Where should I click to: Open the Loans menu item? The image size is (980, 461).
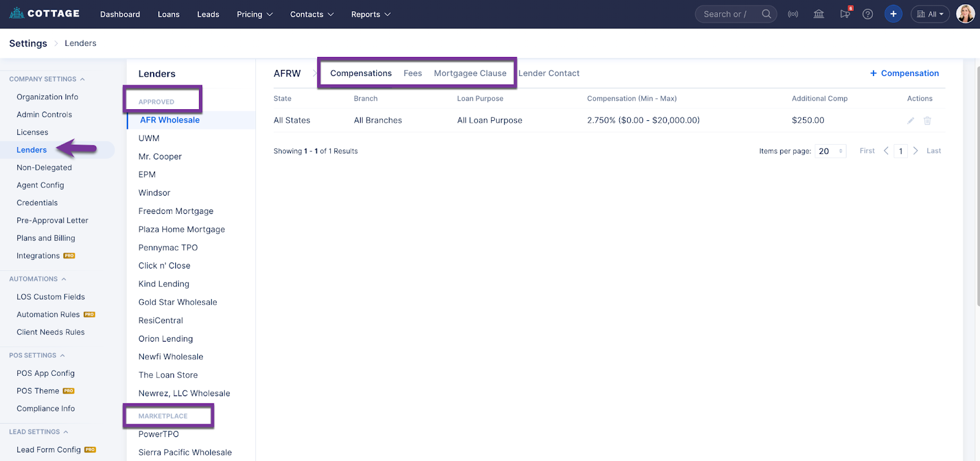point(168,14)
